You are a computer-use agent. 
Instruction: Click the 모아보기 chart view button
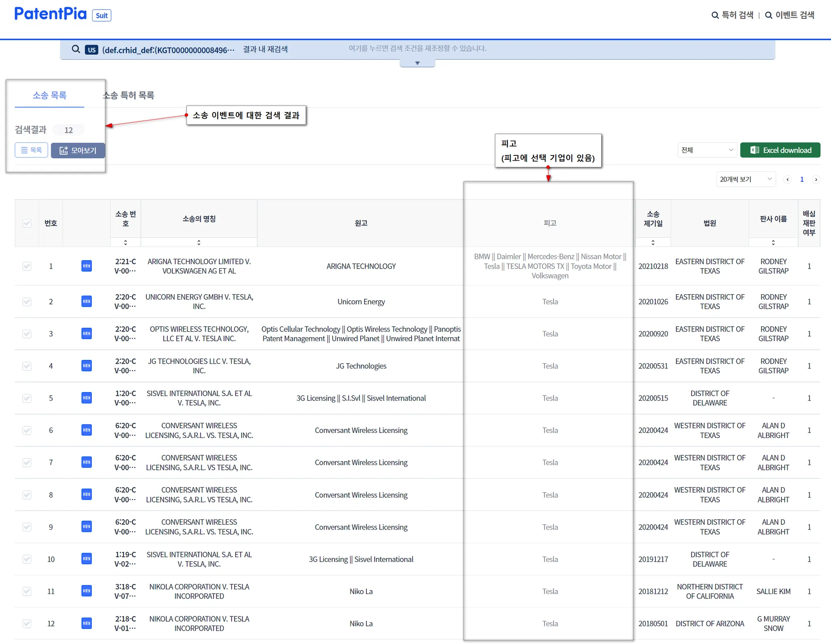[78, 150]
